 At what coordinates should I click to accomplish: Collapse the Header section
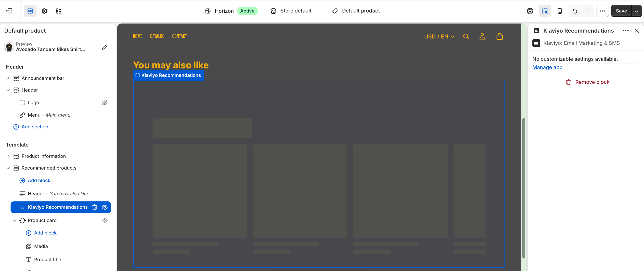[8, 90]
